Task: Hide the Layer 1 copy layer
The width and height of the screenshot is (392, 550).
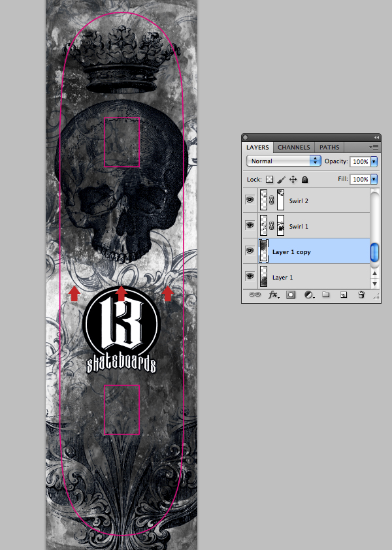Action: tap(250, 251)
